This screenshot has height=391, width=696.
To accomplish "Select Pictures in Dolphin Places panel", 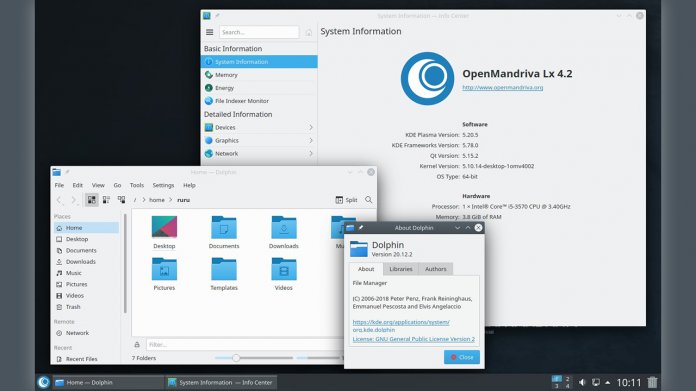I will pyautogui.click(x=86, y=284).
